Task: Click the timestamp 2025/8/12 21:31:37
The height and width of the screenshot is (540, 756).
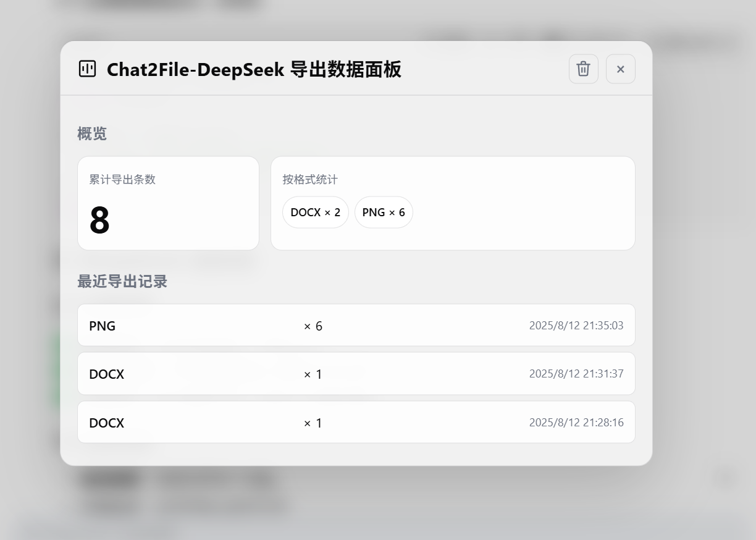Action: coord(576,374)
